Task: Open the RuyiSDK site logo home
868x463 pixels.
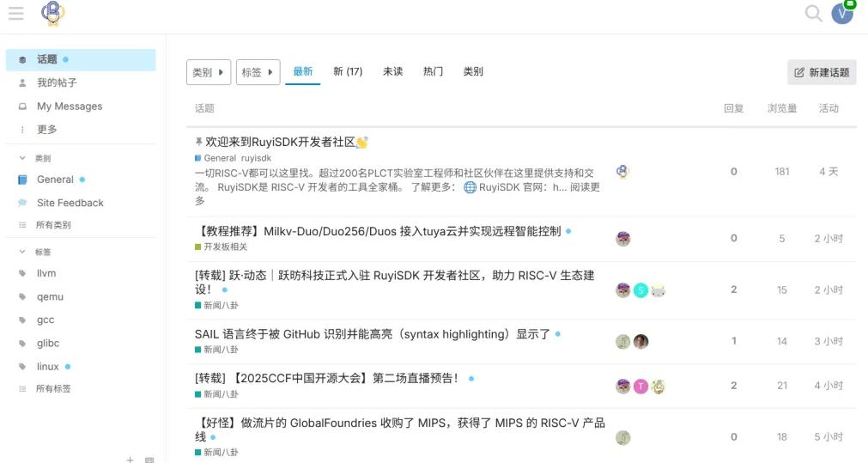Action: click(53, 13)
